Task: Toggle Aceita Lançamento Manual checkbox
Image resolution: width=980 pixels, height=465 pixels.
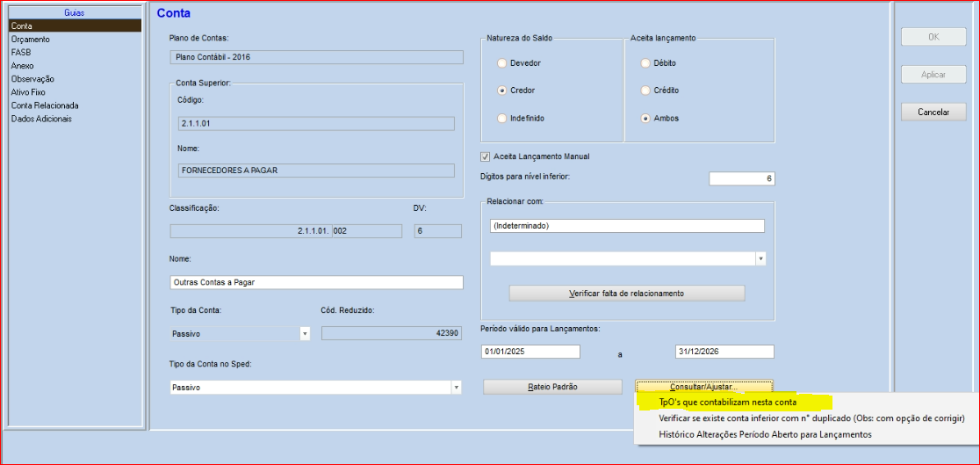Action: pyautogui.click(x=486, y=156)
